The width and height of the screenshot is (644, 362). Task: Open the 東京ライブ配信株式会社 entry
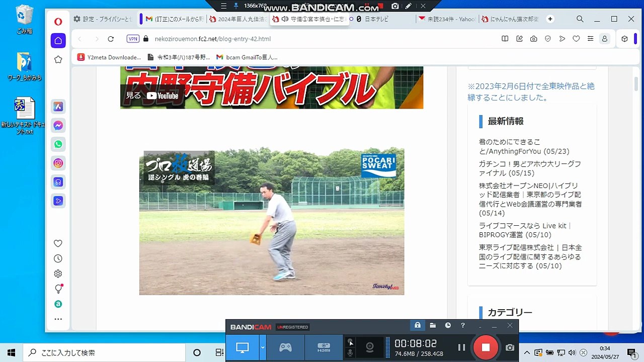coord(530,257)
